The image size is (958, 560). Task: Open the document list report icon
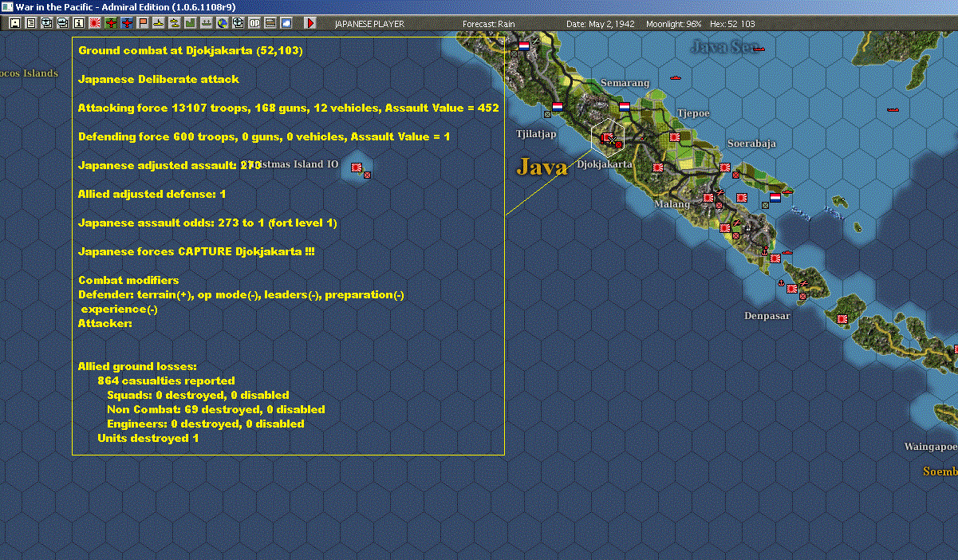click(x=31, y=23)
